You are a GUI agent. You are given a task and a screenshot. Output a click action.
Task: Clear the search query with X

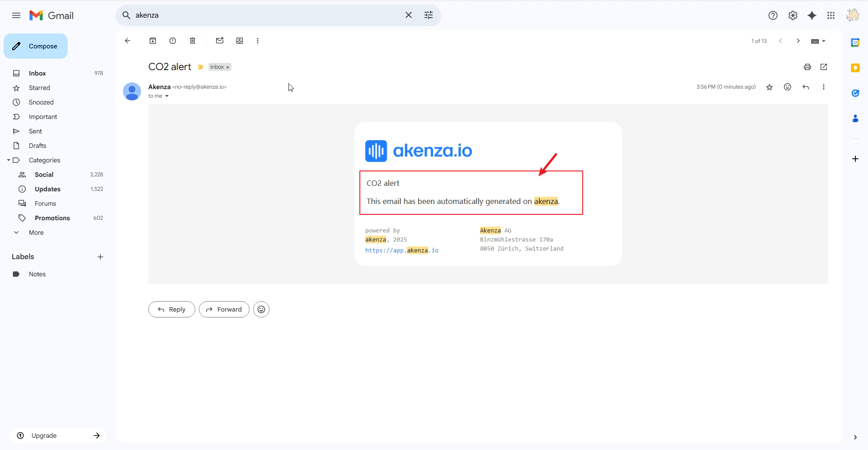click(409, 15)
